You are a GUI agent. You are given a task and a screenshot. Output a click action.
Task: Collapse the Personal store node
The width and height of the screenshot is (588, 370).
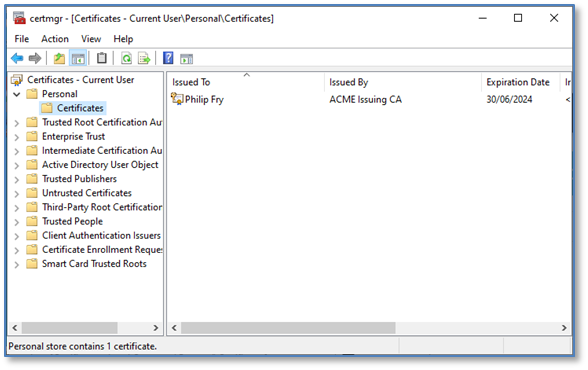(x=16, y=94)
